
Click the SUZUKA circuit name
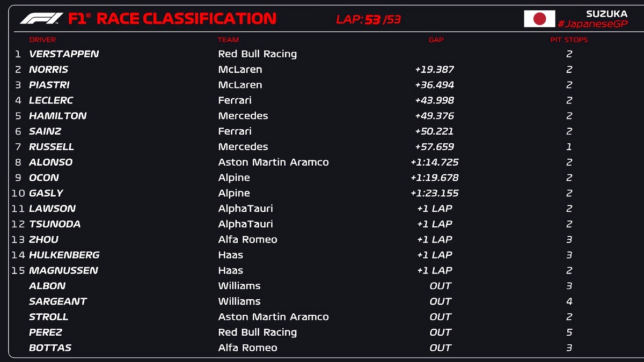point(606,14)
